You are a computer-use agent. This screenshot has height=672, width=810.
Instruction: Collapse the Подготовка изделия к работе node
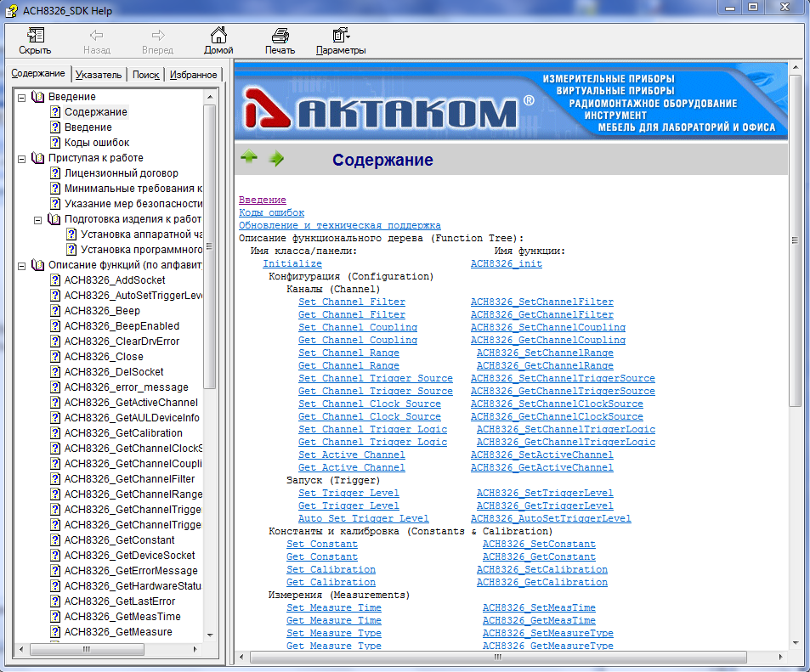pyautogui.click(x=37, y=220)
